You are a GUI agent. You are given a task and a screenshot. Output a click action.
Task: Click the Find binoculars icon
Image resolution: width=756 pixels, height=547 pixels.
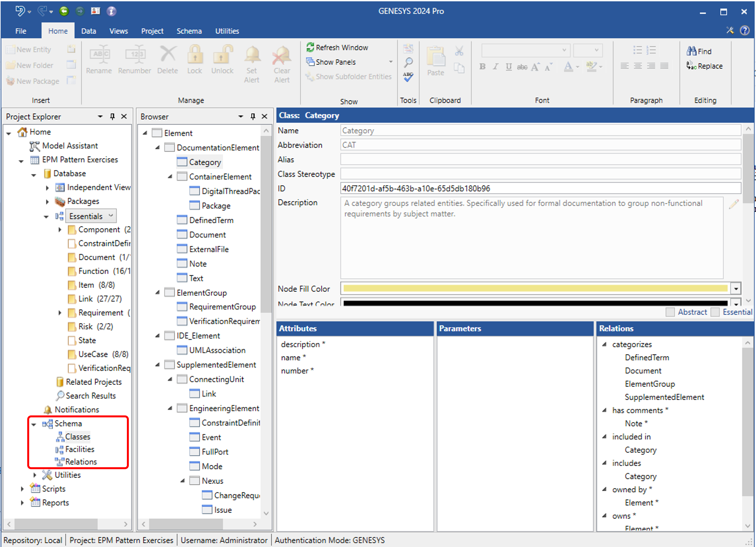coord(691,51)
